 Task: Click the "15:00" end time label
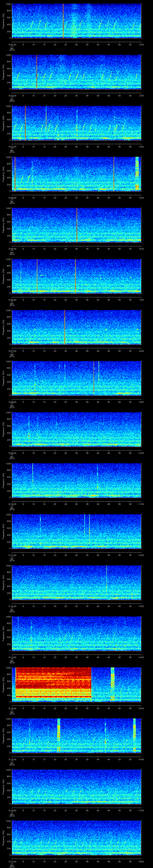(141, 708)
